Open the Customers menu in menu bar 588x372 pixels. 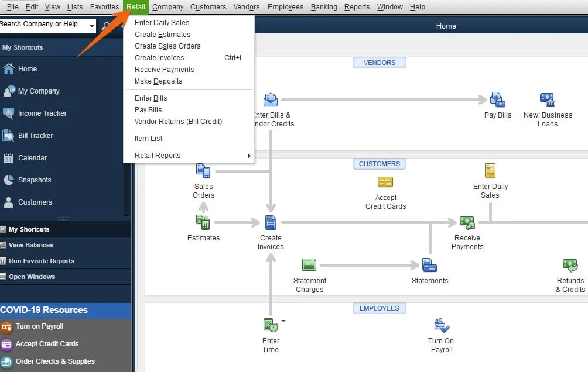(208, 7)
